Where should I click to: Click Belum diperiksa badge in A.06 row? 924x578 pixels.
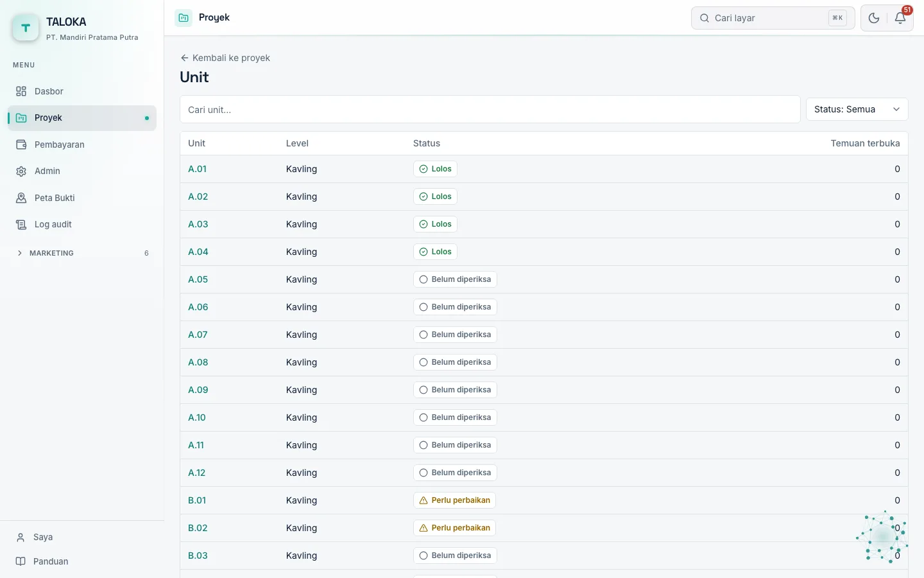click(455, 307)
